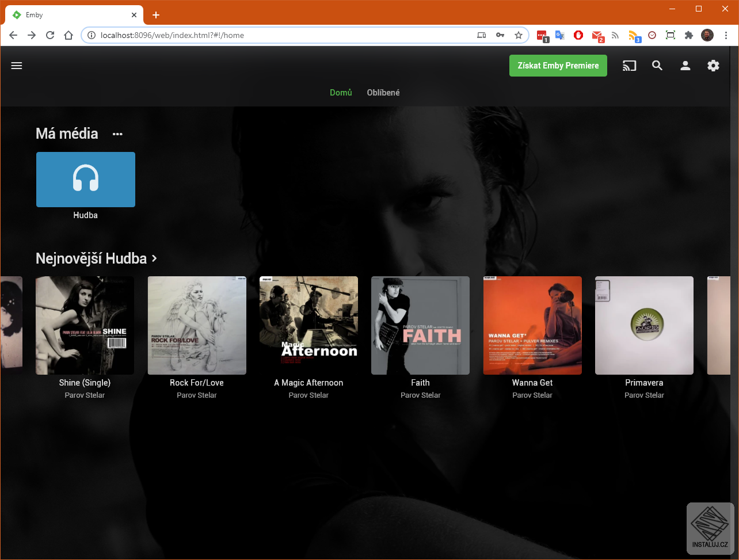Open the A Magic Afternoon album cover

[308, 325]
